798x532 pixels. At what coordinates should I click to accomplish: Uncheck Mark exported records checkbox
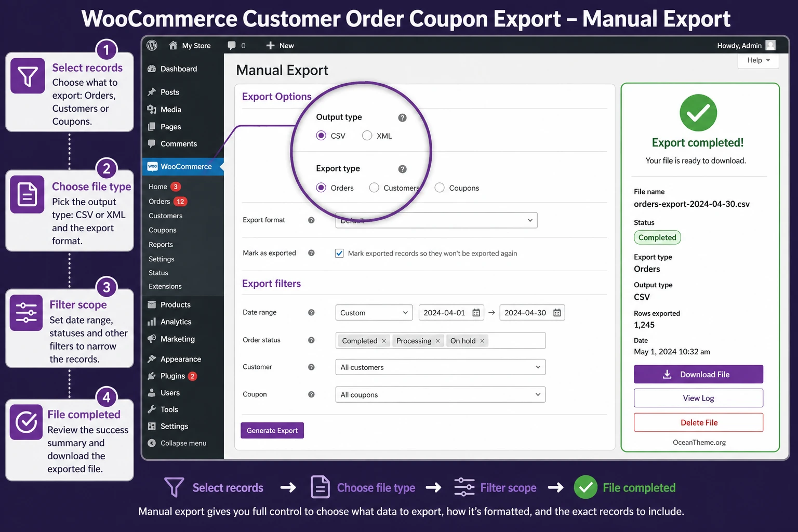(339, 253)
